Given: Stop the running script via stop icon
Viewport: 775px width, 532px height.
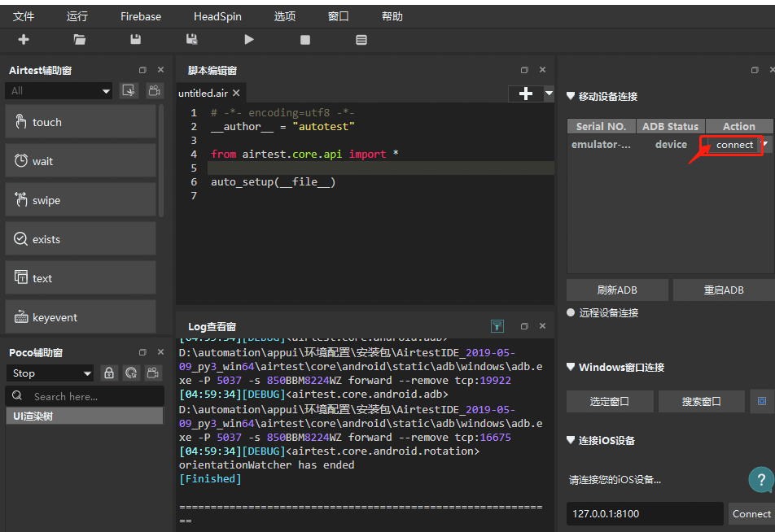Looking at the screenshot, I should point(305,39).
